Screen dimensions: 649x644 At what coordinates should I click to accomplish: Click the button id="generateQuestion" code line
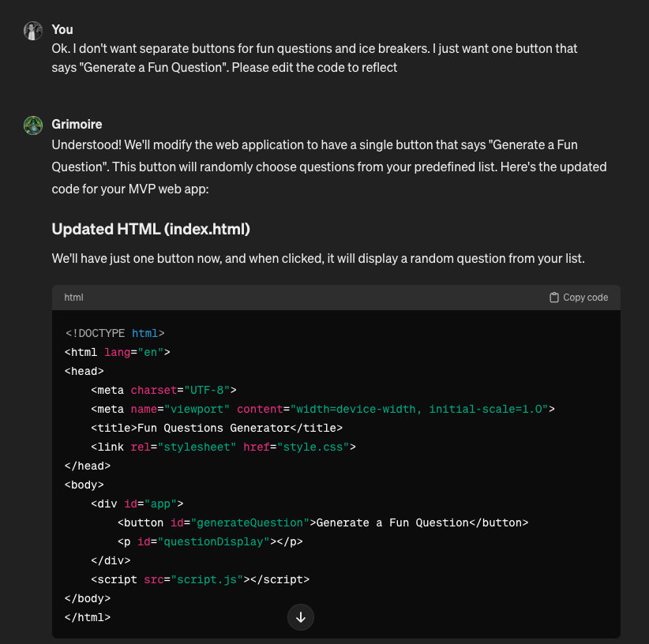(323, 522)
